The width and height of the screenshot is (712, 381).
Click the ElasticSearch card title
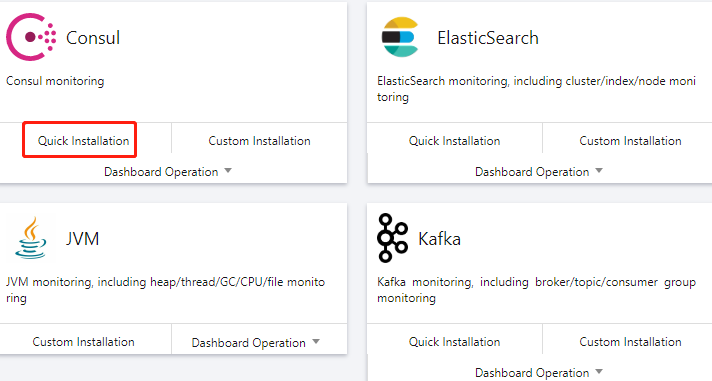[488, 38]
